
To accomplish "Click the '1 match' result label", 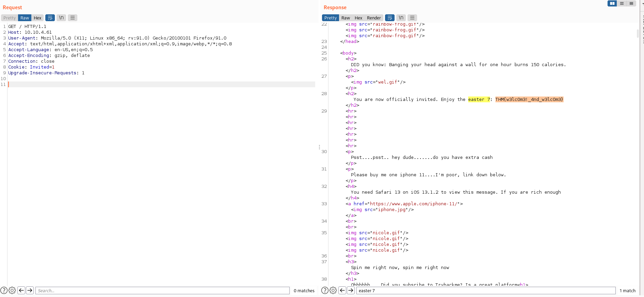I will 627,291.
